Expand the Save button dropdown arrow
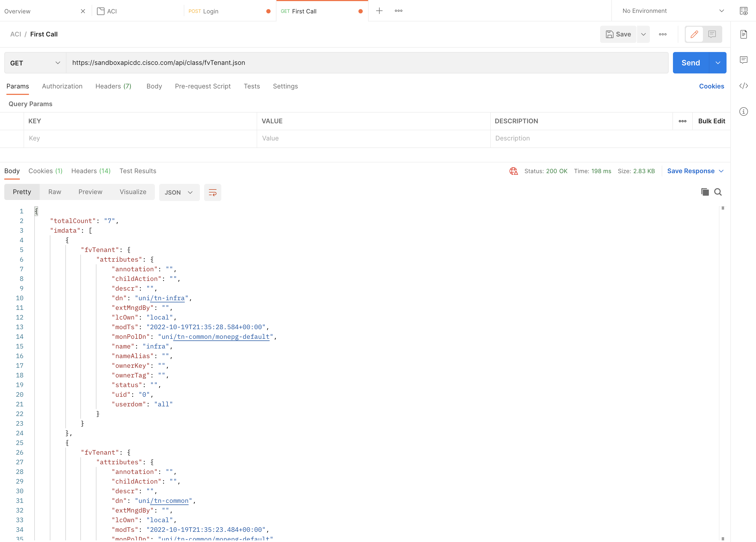 [x=643, y=34]
